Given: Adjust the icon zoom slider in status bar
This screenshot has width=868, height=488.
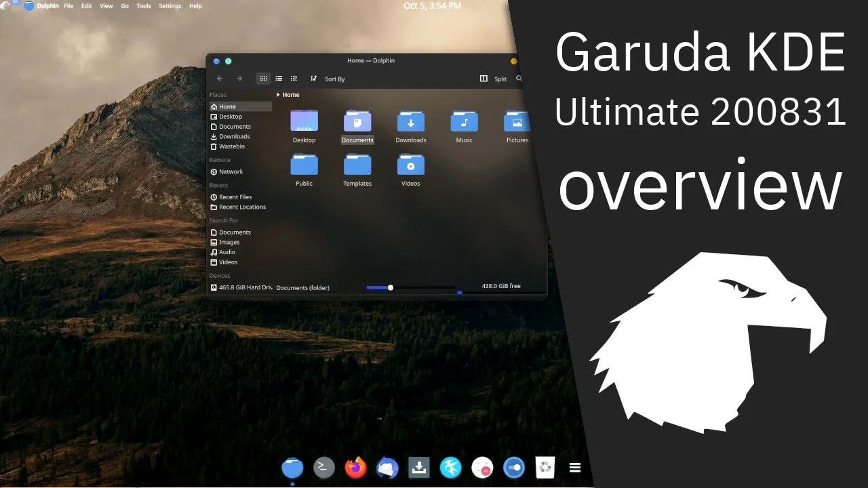Looking at the screenshot, I should (390, 287).
